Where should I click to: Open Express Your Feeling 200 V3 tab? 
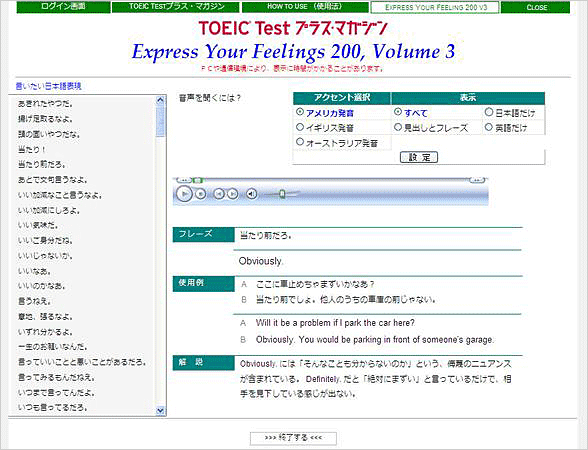[x=435, y=7]
